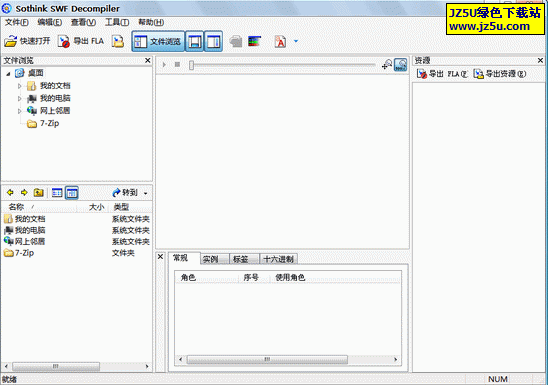Select 我的文档 row in file list
This screenshot has width=548, height=385.
pyautogui.click(x=77, y=219)
